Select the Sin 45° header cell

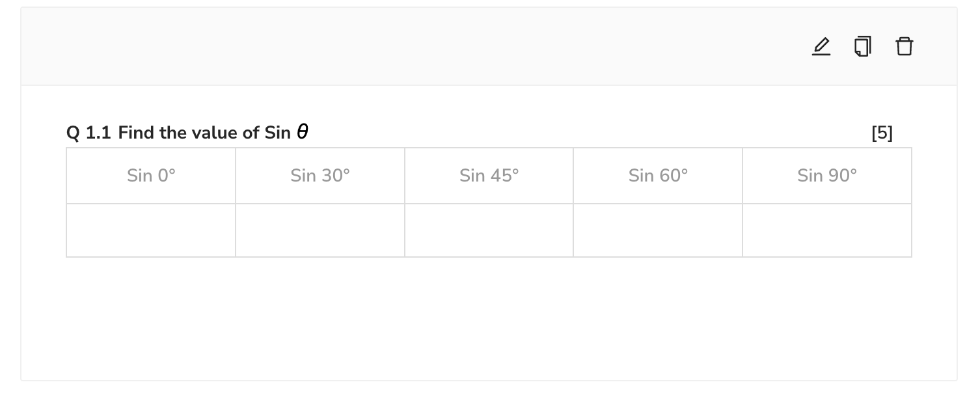point(489,176)
